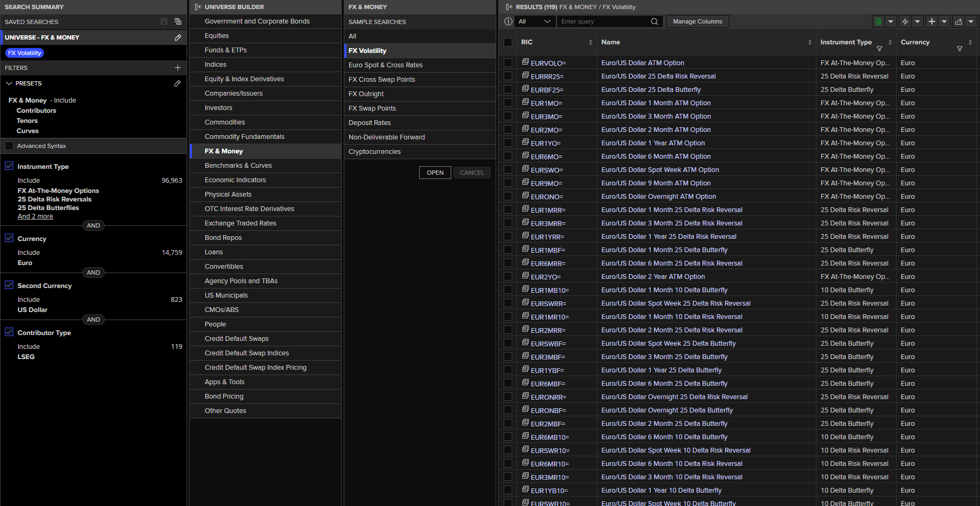Viewport: 980px width, 506px height.
Task: Click the OPEN button
Action: pyautogui.click(x=435, y=173)
